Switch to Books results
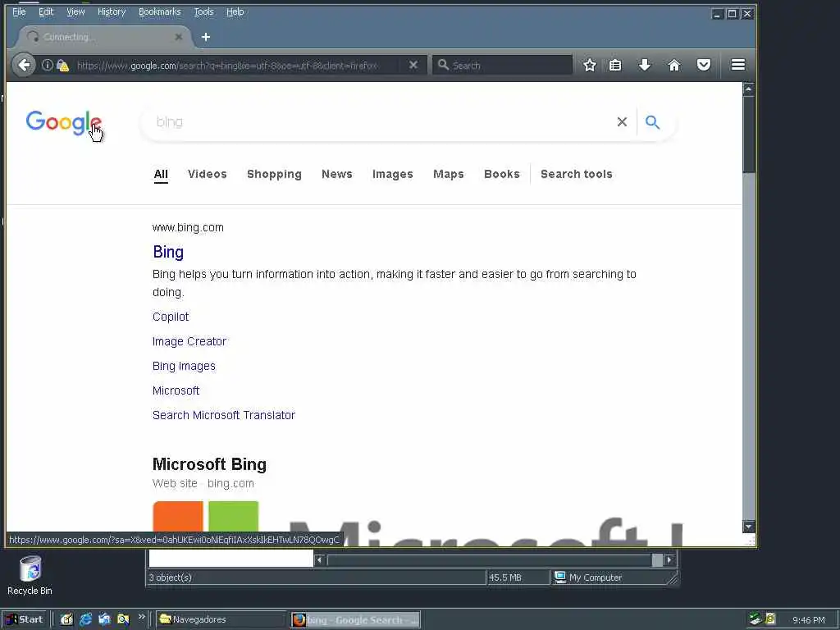 [x=501, y=174]
